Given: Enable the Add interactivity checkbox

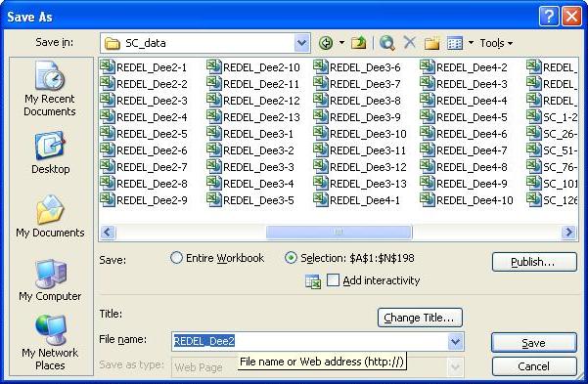Looking at the screenshot, I should pyautogui.click(x=333, y=279).
